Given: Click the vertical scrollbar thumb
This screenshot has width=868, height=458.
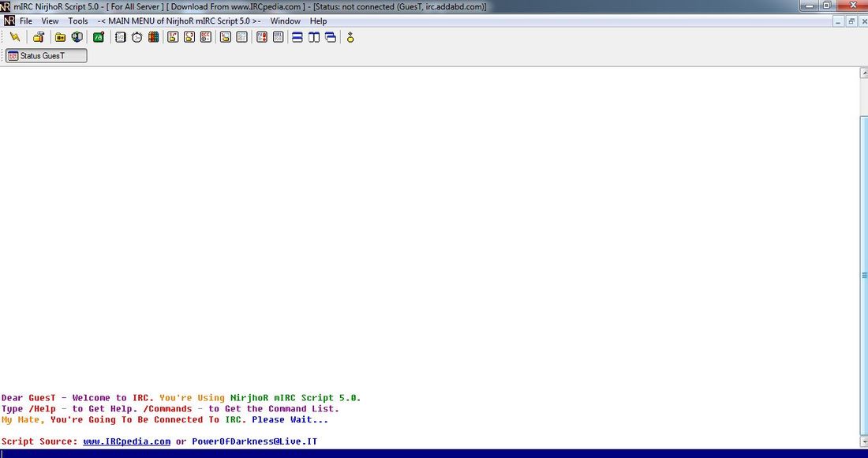Looking at the screenshot, I should click(x=863, y=275).
